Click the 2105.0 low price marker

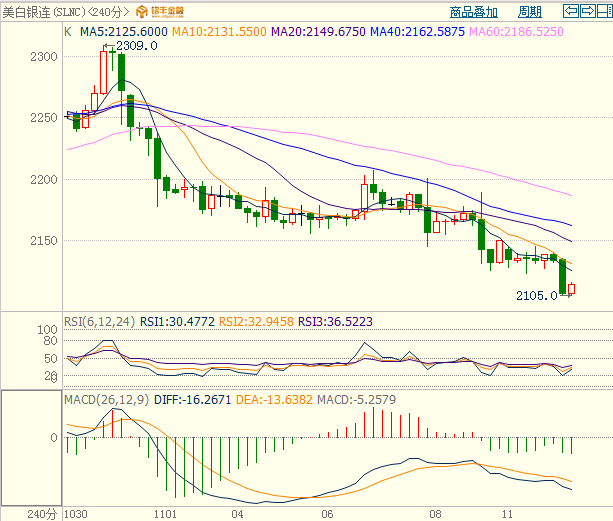538,296
